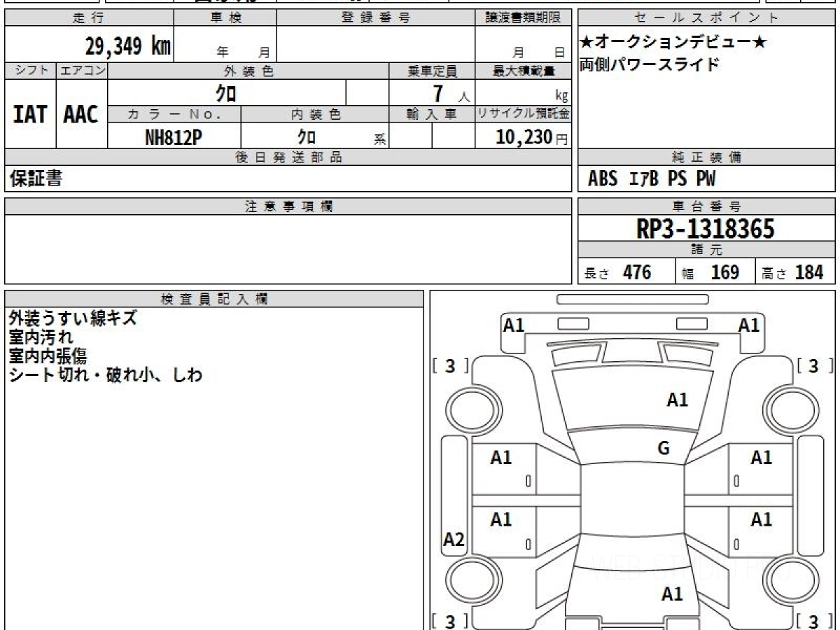Image resolution: width=840 pixels, height=630 pixels.
Task: Click the G mark on the windshield
Action: (664, 449)
